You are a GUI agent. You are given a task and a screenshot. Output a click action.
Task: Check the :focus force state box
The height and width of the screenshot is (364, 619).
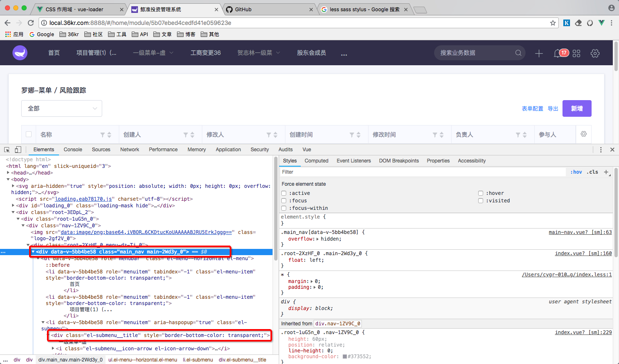[x=284, y=201]
